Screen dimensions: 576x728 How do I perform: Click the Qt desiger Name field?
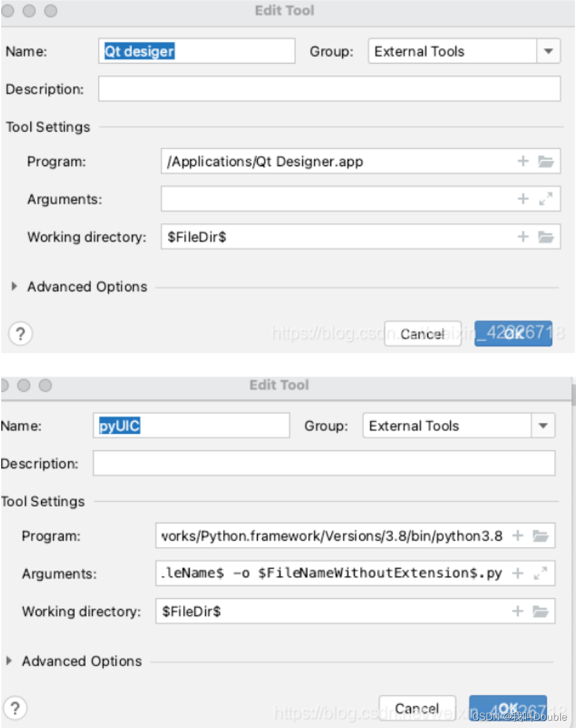coord(196,51)
